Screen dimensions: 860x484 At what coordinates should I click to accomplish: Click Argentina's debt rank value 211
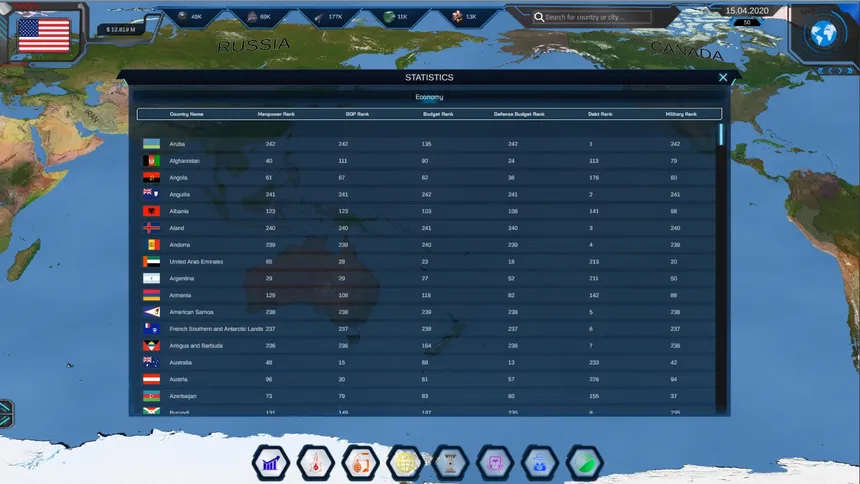[593, 278]
